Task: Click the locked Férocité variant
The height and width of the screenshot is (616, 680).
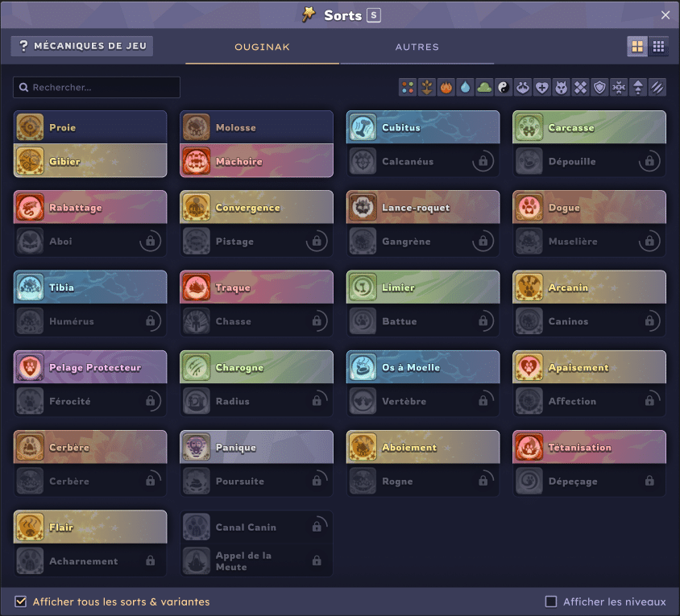Action: tap(90, 401)
